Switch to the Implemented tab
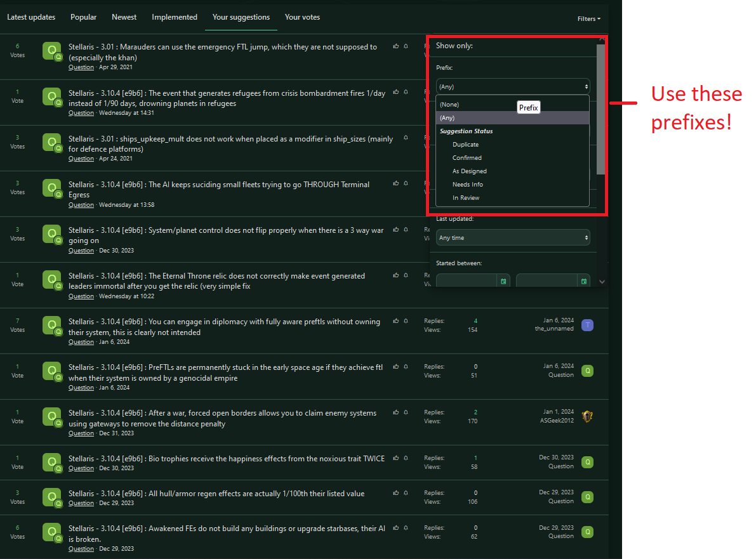756x559 pixels. 174,17
